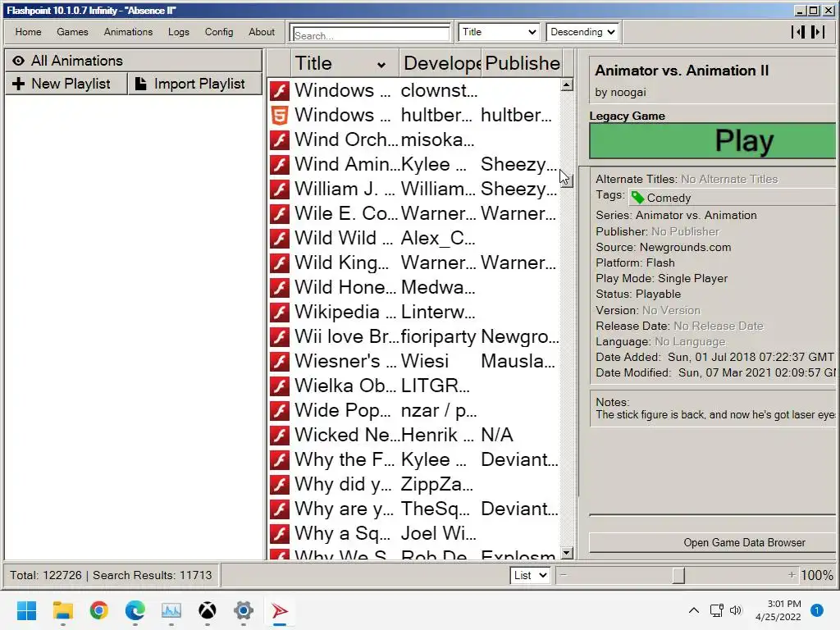Click the green Play button
Viewport: 840px width, 630px height.
click(713, 141)
